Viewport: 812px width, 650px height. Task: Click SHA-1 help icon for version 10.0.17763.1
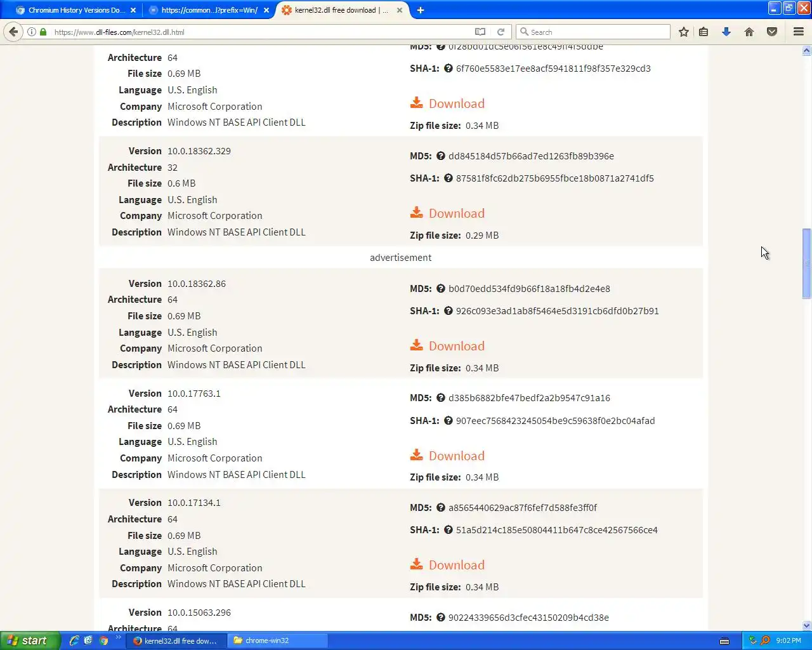(449, 421)
